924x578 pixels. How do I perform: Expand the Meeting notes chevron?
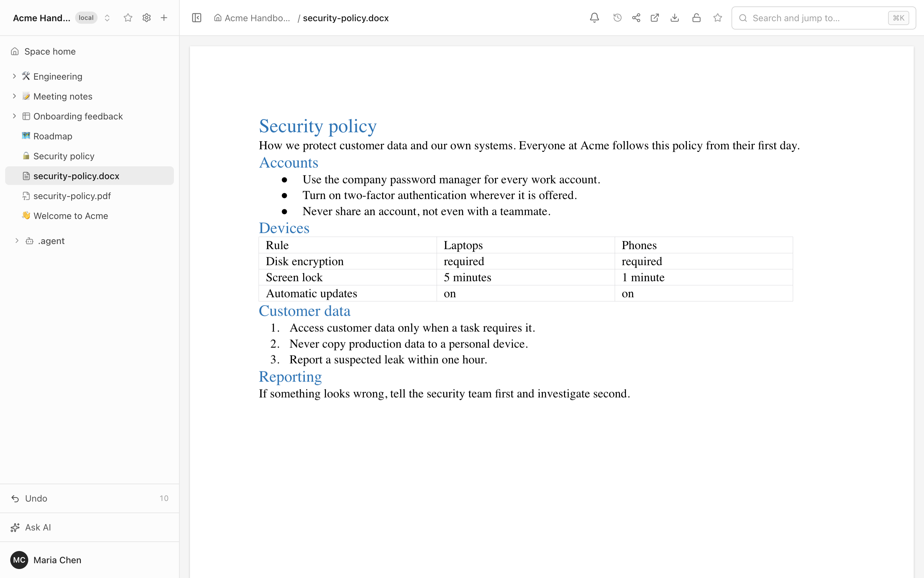click(14, 96)
